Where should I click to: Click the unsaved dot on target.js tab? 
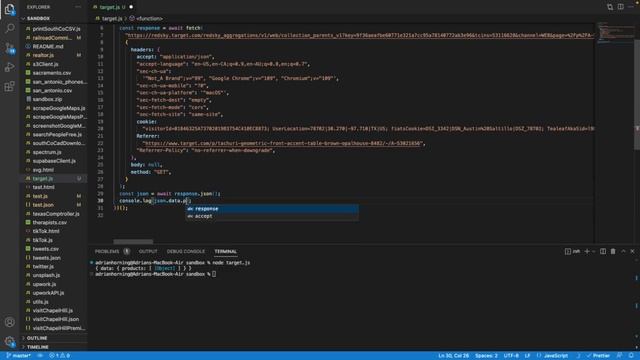(131, 7)
